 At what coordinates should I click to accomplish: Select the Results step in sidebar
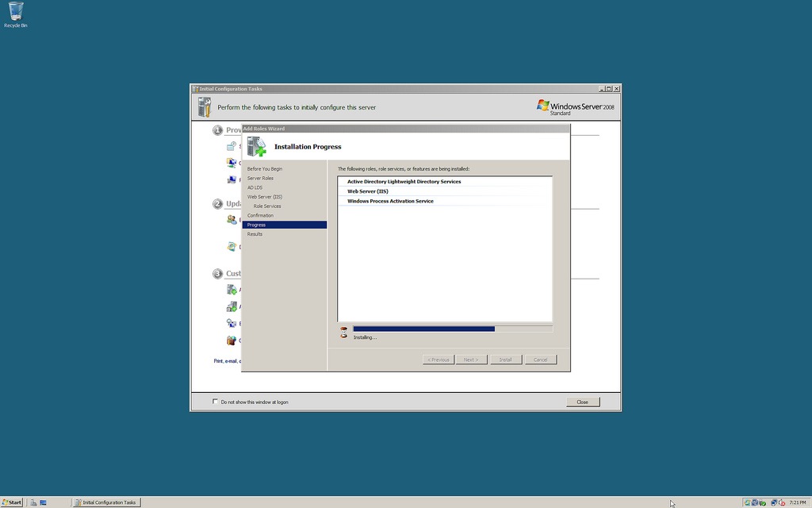[x=255, y=234]
